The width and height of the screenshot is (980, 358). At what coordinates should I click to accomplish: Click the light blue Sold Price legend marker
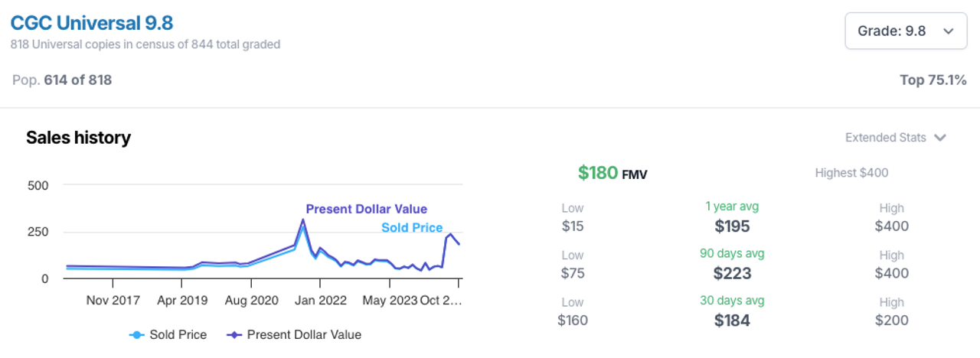(136, 335)
